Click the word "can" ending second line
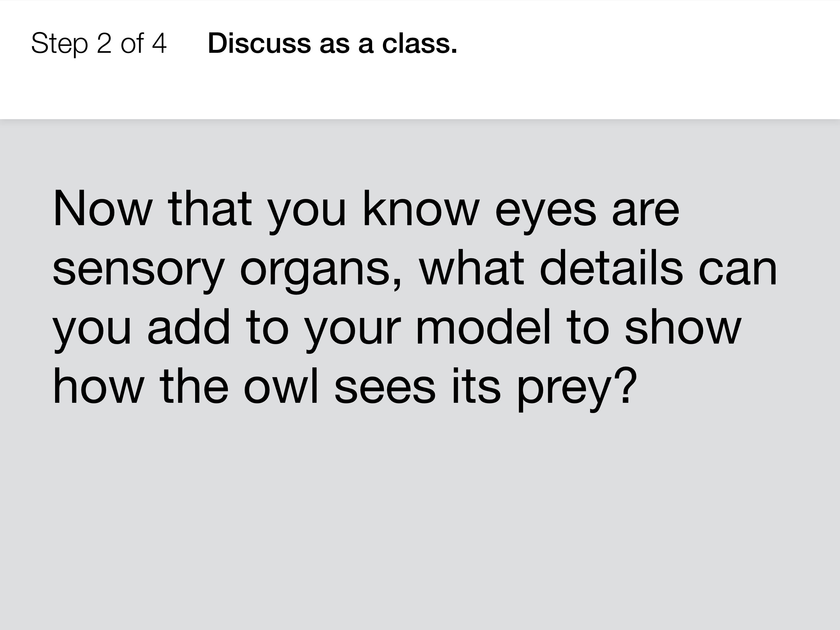Viewport: 840px width, 630px height. (x=738, y=271)
